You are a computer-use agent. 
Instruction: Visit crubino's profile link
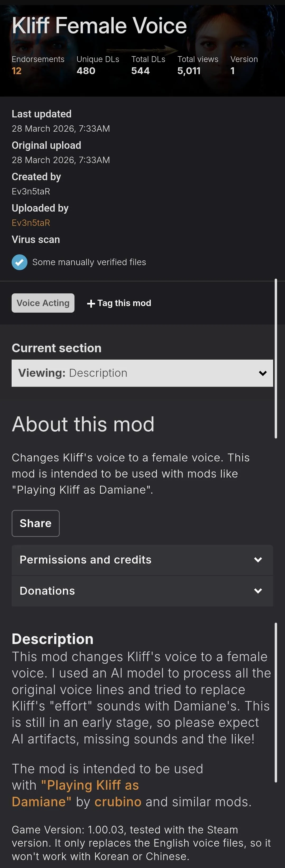(118, 802)
